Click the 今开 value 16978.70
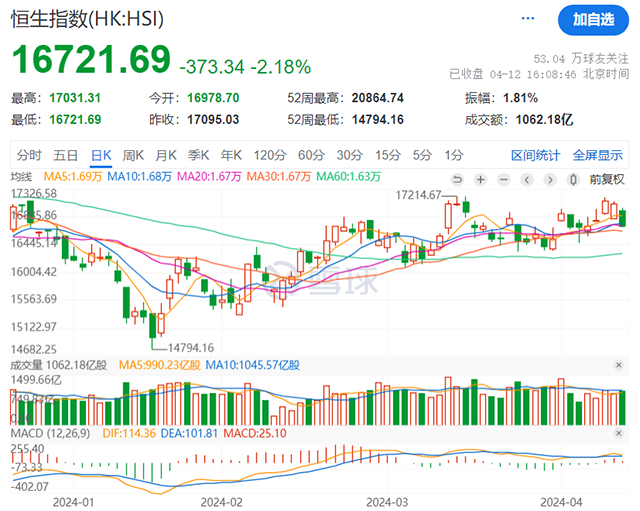The width and height of the screenshot is (640, 511). (213, 98)
